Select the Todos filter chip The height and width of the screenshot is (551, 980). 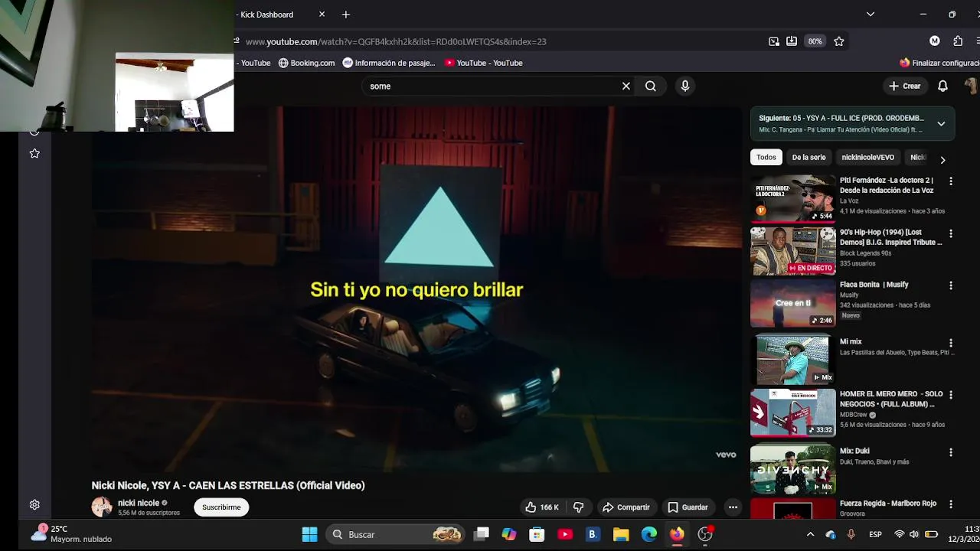pos(766,157)
